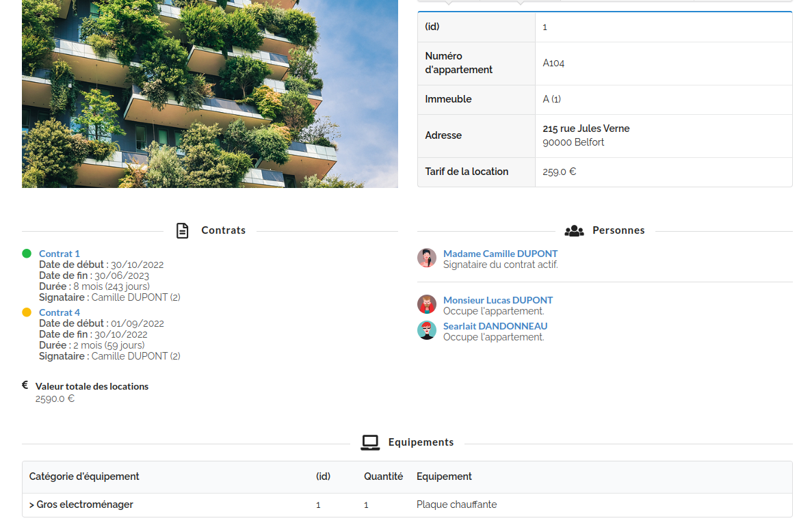Screen dimensions: 812x525
Task: Open Madame Camille DUPONT's profile
Action: (500, 254)
